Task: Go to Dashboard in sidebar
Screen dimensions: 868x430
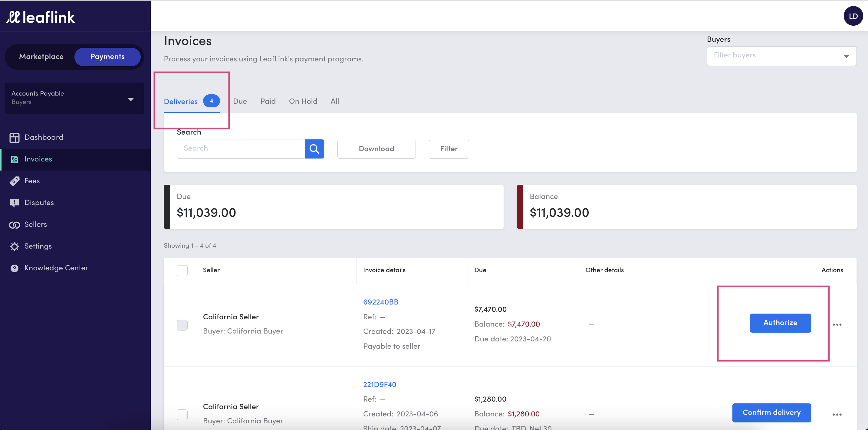Action: (x=75, y=137)
